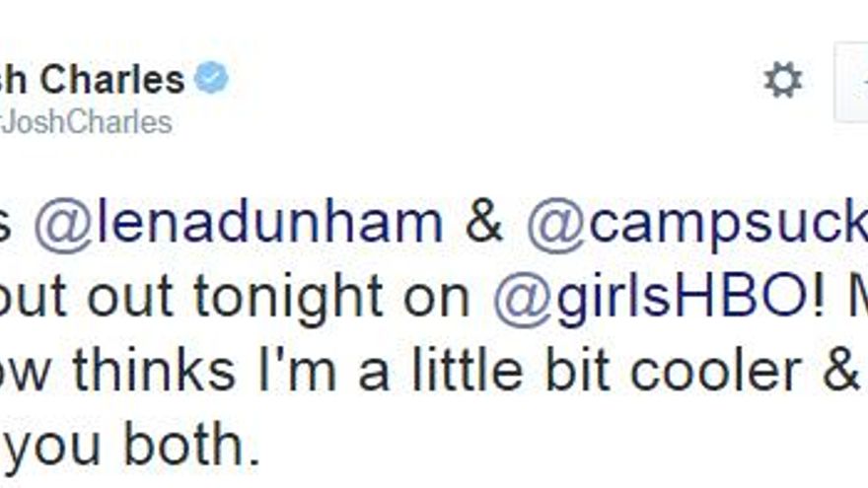Open the @lenadunham mention link

pyautogui.click(x=239, y=224)
